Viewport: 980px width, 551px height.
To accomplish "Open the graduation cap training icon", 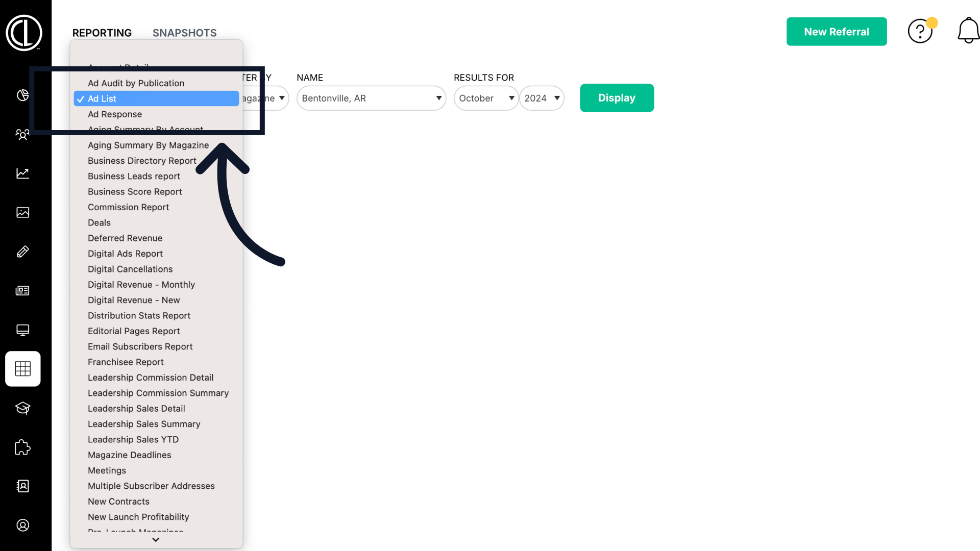I will (x=22, y=408).
